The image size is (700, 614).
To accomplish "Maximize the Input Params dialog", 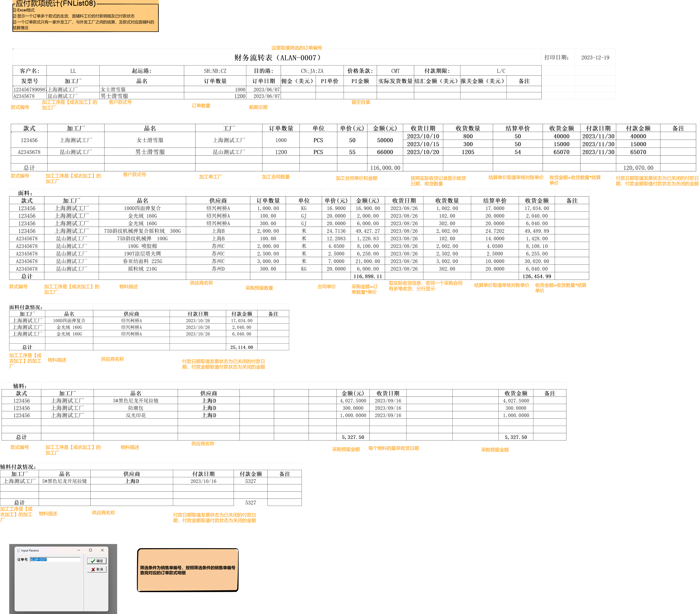I will pos(90,550).
